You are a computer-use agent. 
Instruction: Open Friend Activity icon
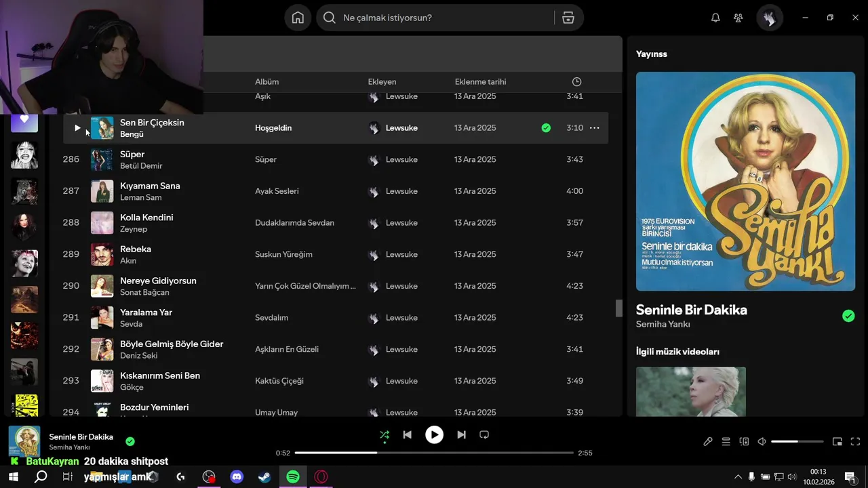738,18
